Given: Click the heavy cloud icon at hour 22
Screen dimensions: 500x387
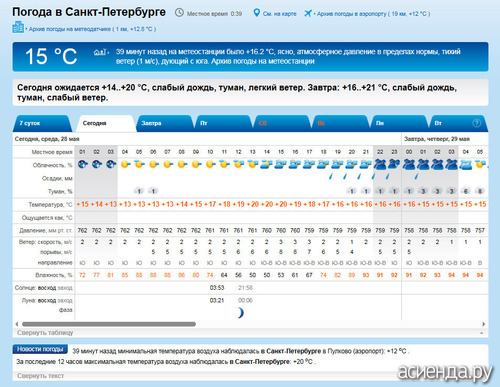Looking at the screenshot, I should [x=380, y=164].
